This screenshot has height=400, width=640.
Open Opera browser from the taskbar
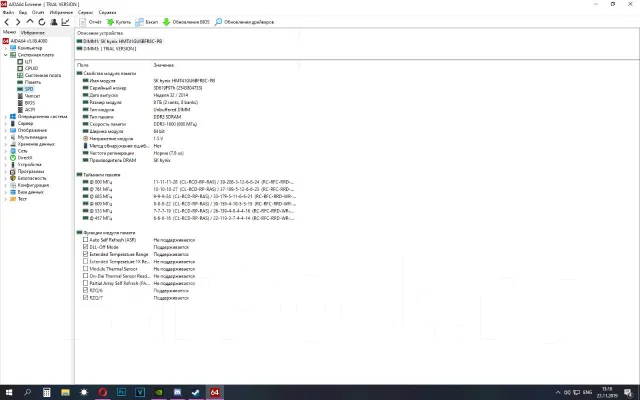[x=102, y=392]
